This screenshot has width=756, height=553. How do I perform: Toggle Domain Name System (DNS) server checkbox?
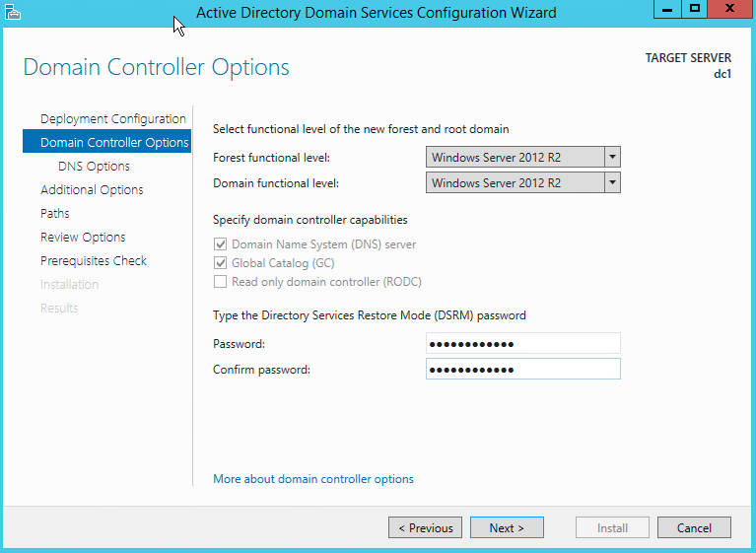point(221,244)
